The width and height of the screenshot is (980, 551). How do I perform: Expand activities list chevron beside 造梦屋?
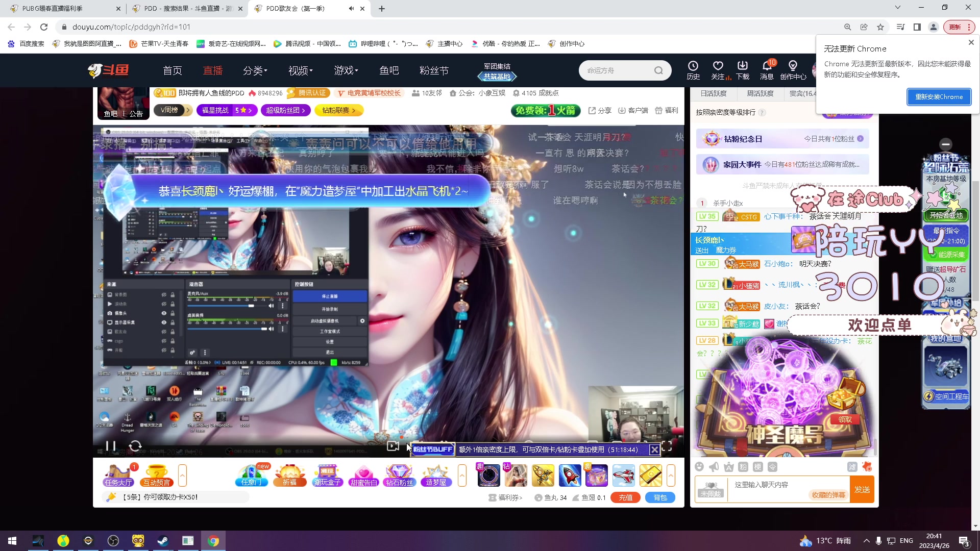(x=462, y=475)
